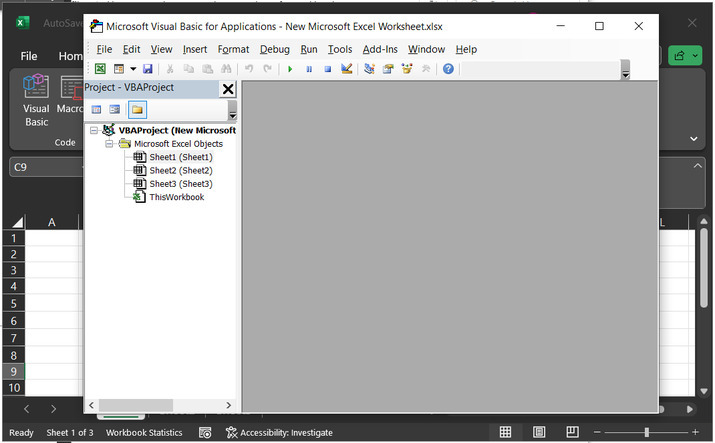Click the Paste clipboard icon

click(207, 69)
